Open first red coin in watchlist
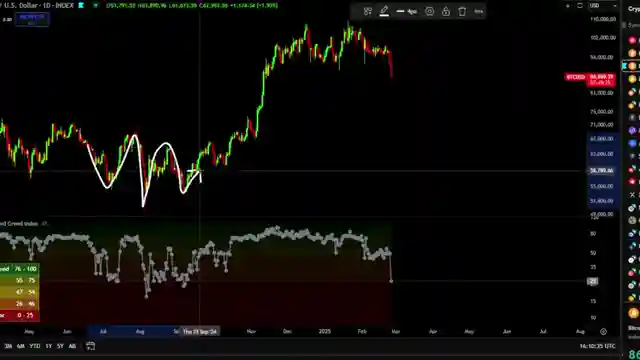640x360 pixels. (x=632, y=40)
